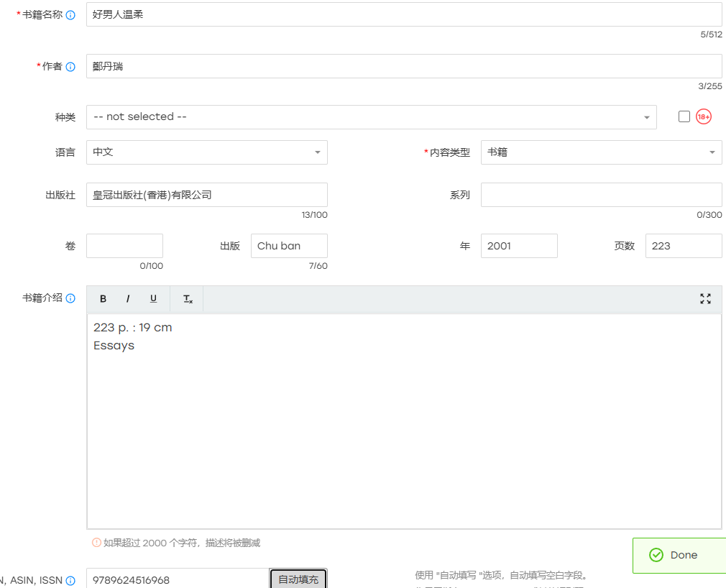Click the info icon next to ASIN, ISSN label
726x588 pixels.
pos(70,581)
